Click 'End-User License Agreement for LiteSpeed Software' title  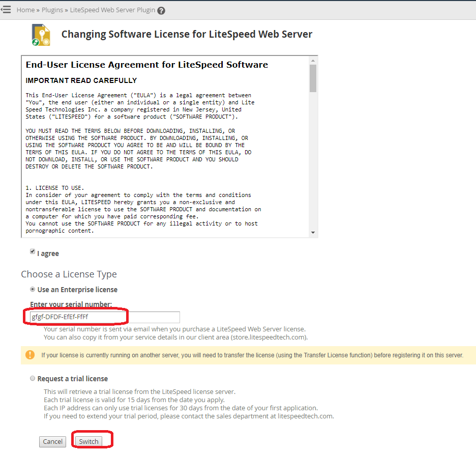point(146,65)
